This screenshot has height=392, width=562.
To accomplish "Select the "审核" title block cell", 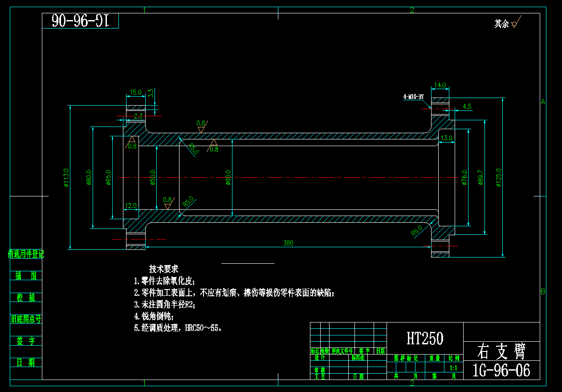I will [x=319, y=370].
